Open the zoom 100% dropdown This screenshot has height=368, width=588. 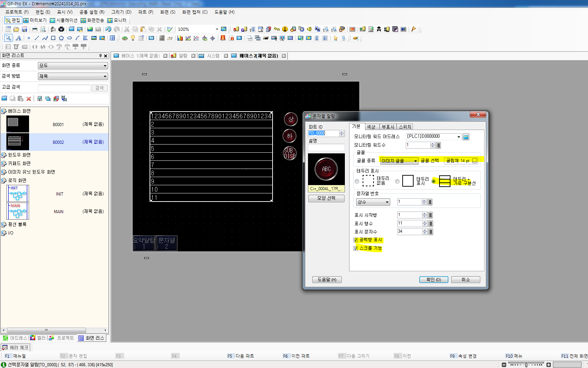click(217, 29)
